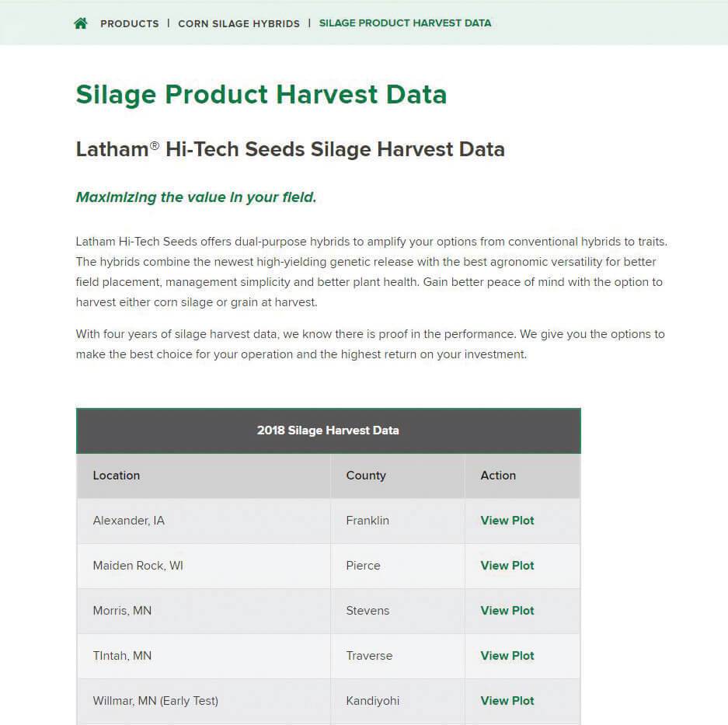The image size is (728, 725).
Task: Select the Tintah, MN location cell
Action: 122,656
